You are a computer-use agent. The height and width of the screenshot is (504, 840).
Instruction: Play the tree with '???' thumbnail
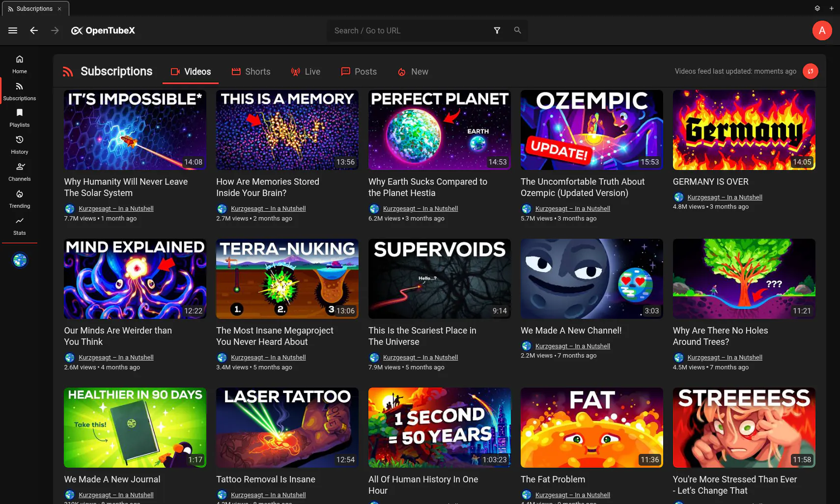[x=744, y=279]
